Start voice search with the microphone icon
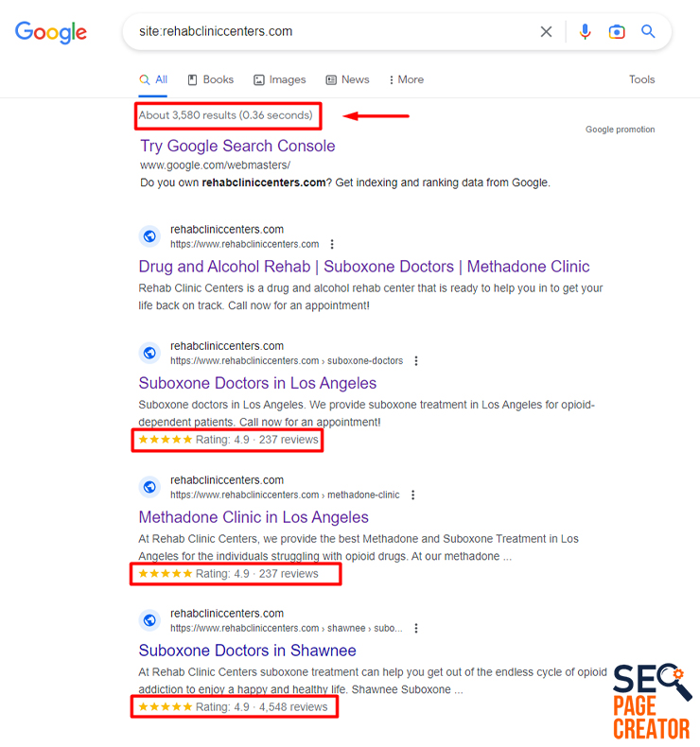This screenshot has height=747, width=700. [x=585, y=32]
